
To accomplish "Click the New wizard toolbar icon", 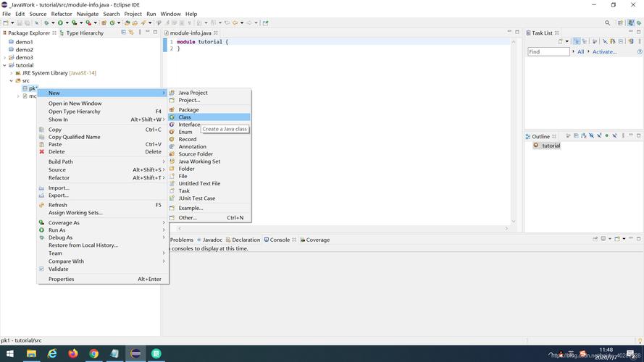I will (x=6, y=23).
